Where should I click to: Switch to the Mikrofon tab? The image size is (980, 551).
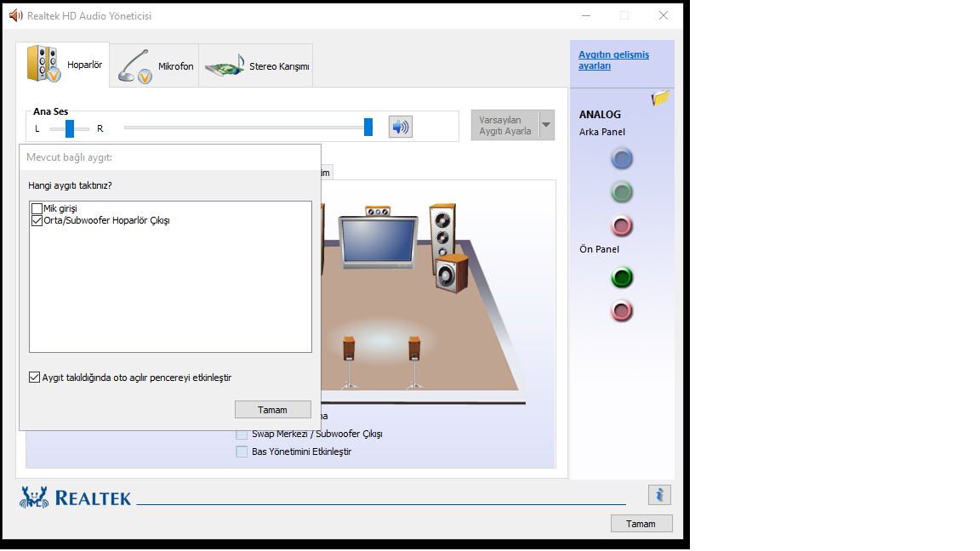tap(154, 65)
